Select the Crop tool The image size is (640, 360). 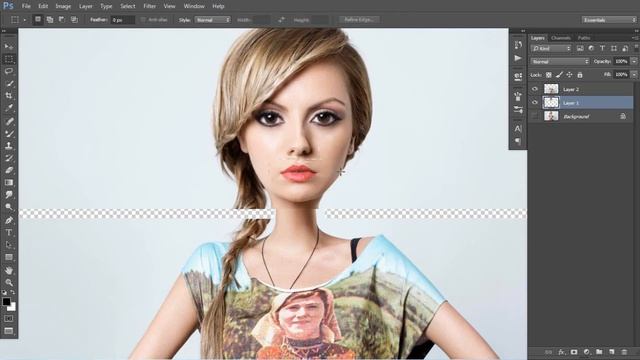pos(9,96)
